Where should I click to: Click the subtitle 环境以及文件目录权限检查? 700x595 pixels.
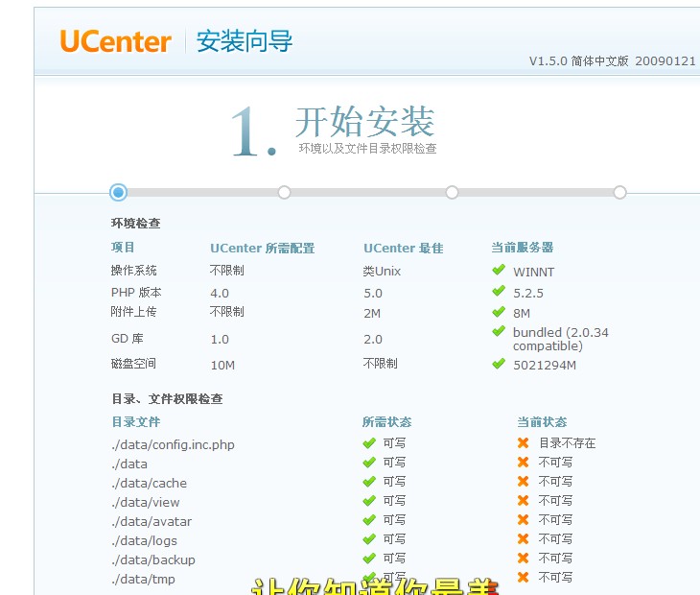(x=367, y=149)
